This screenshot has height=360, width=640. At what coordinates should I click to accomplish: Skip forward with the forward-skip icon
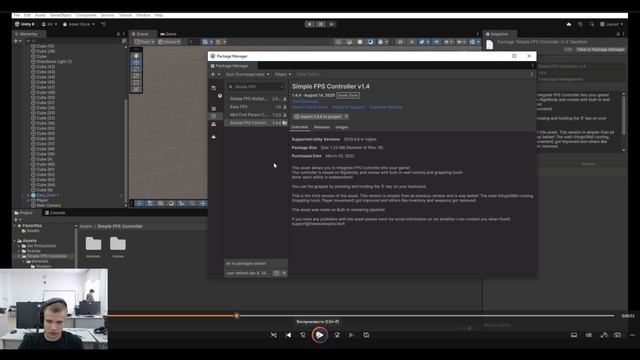[x=337, y=335]
